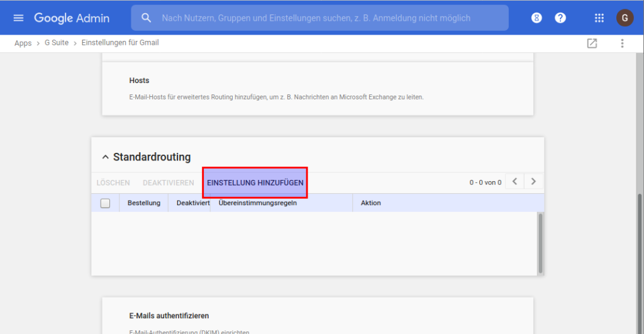Navigate to G Suite breadcrumb link
The width and height of the screenshot is (644, 334).
pyautogui.click(x=57, y=43)
